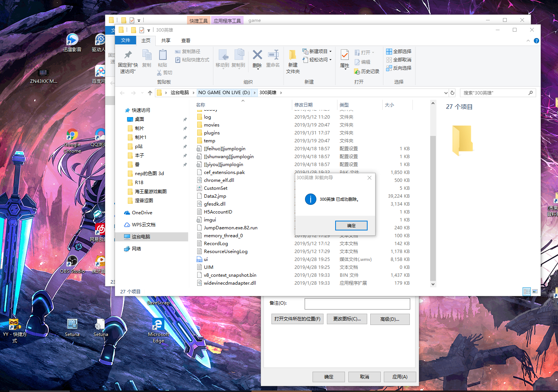Click the New folder (新建文件夹) icon
This screenshot has width=558, height=392.
[x=293, y=55]
